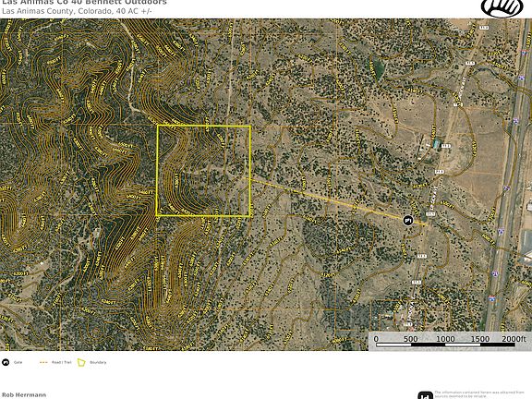This screenshot has height=399, width=532.
Task: Click the yellow Boundary polygon legend icon
Action: click(81, 362)
